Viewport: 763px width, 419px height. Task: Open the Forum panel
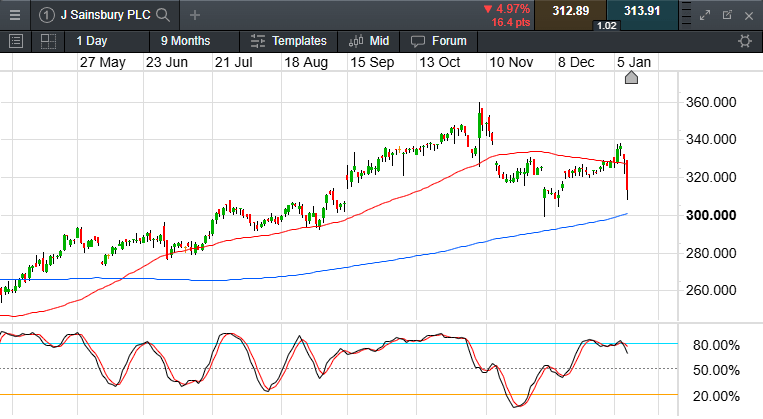point(438,41)
